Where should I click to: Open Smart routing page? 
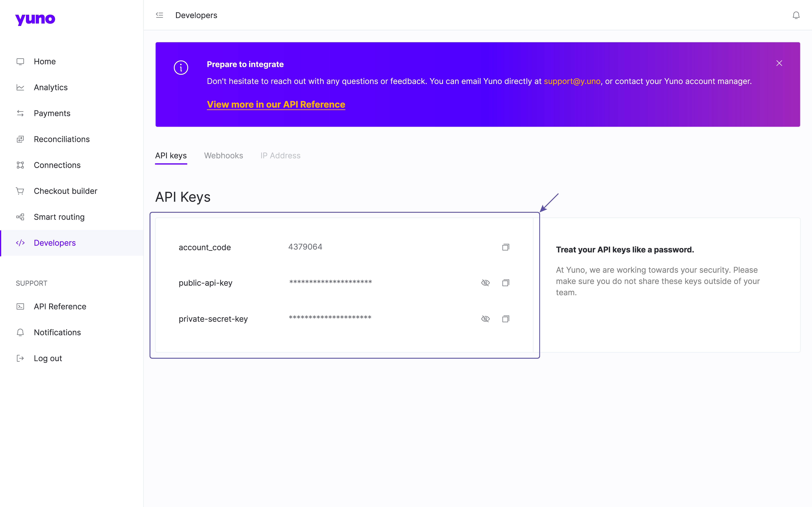(59, 217)
